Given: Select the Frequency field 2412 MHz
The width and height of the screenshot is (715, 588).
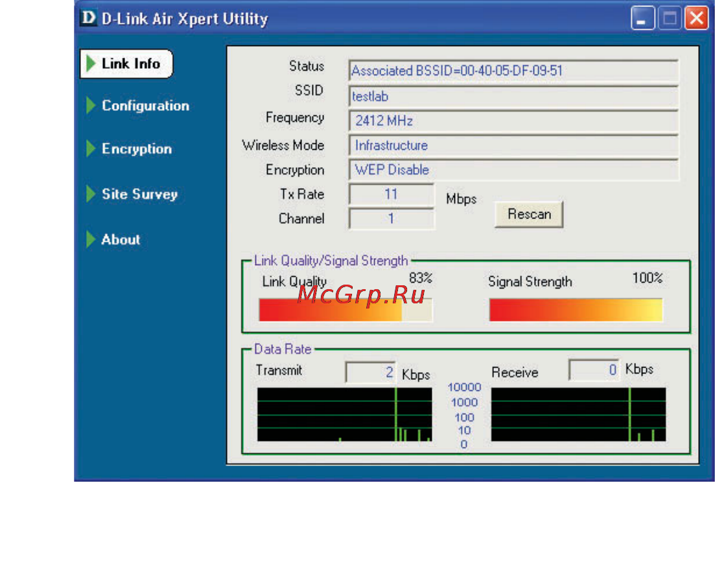Looking at the screenshot, I should pos(513,121).
